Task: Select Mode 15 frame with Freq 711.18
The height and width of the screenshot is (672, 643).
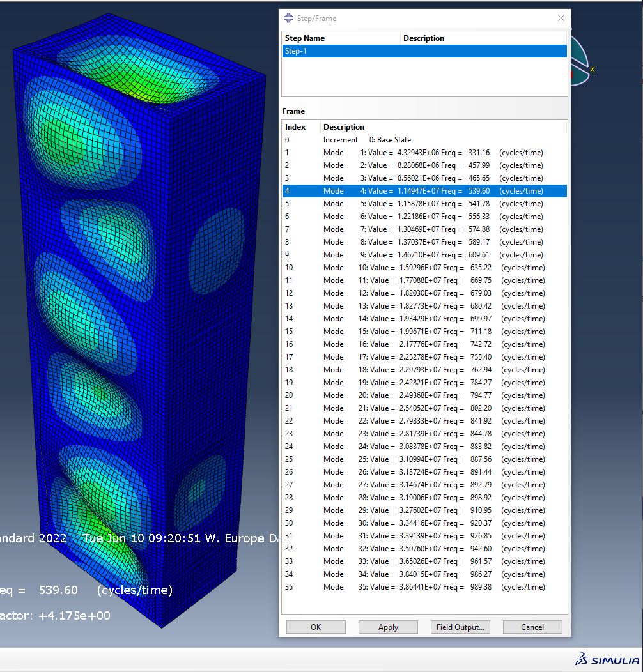Action: pos(424,332)
